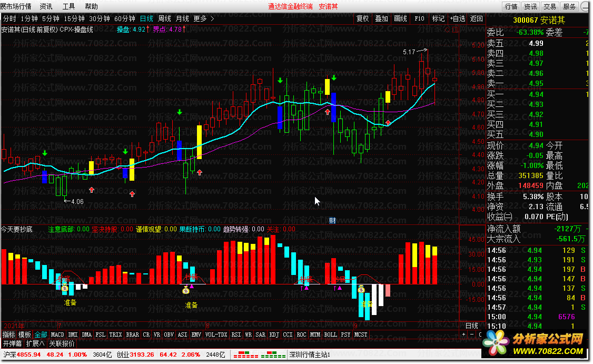Screen dimensions: 593x364
Task: Click the chevron arrow next to 更多
Action: [x=212, y=18]
